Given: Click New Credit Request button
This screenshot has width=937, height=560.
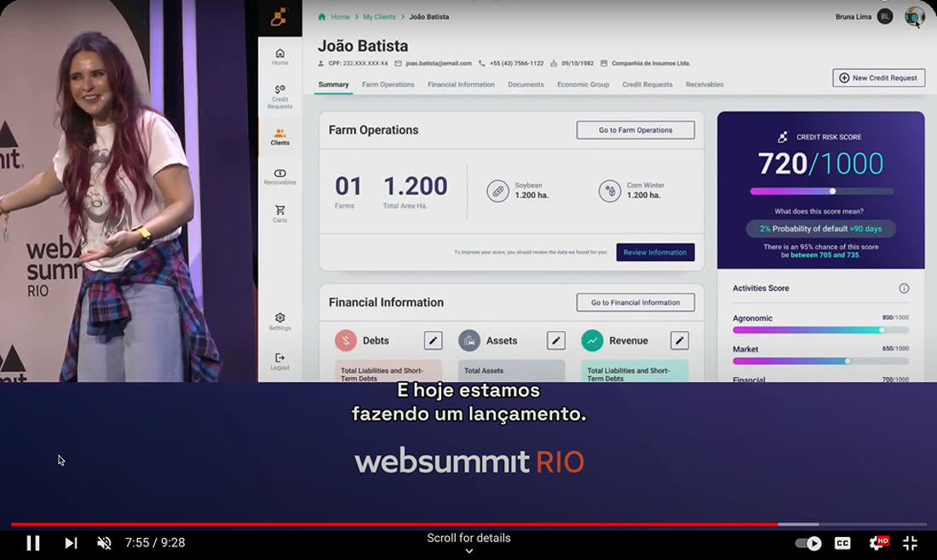Looking at the screenshot, I should pos(878,77).
